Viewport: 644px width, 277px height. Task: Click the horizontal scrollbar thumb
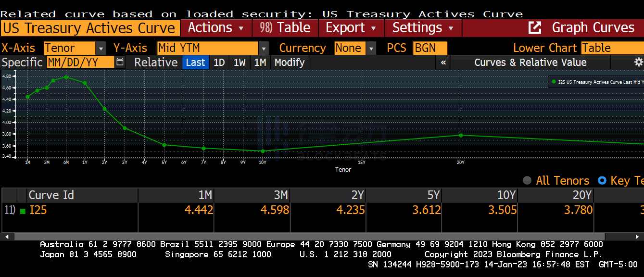(x=309, y=237)
